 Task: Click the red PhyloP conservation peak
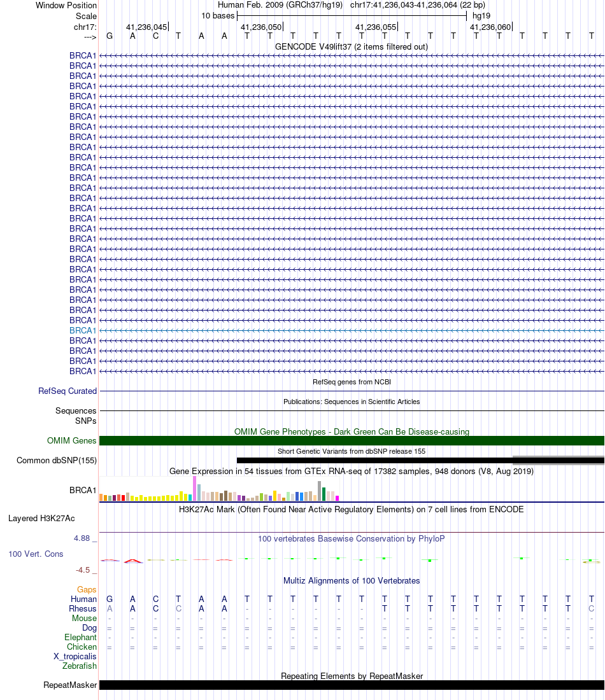[x=132, y=561]
